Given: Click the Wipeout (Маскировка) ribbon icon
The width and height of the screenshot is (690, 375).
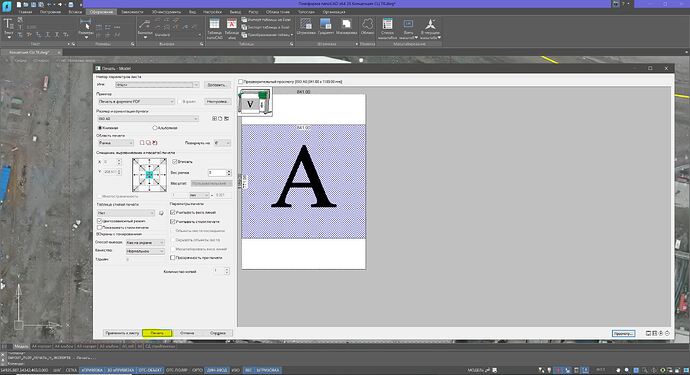Looking at the screenshot, I should coord(346,27).
